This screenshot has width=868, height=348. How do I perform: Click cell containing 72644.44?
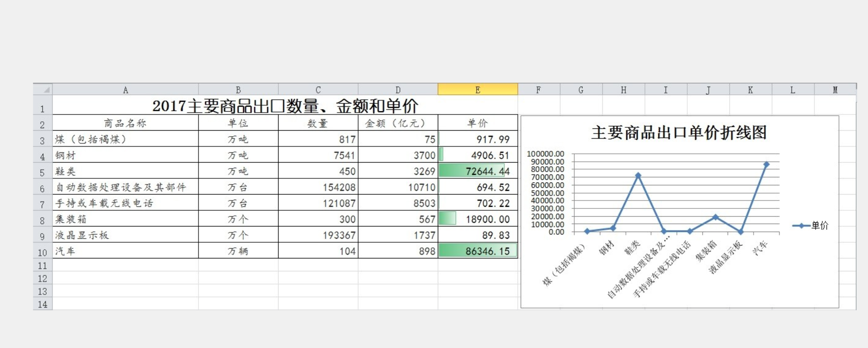(477, 171)
